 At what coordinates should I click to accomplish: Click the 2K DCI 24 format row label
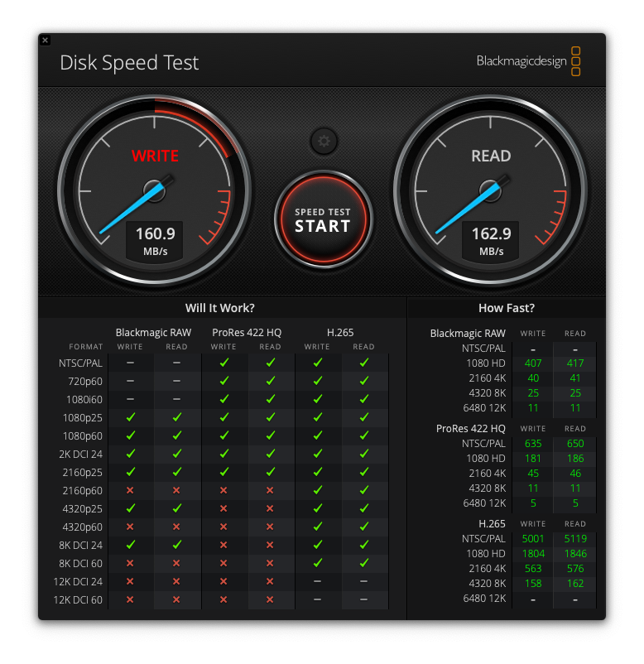(81, 455)
